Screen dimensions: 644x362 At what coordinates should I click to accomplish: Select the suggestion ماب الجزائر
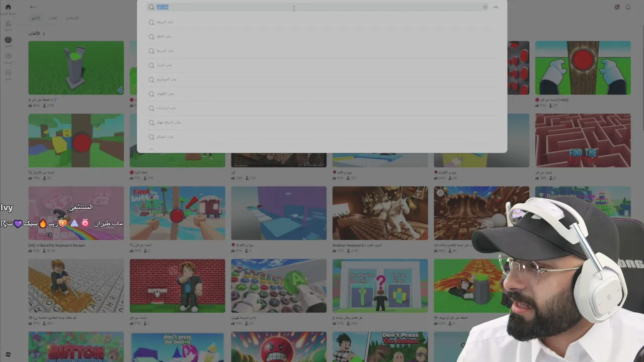tap(322, 137)
